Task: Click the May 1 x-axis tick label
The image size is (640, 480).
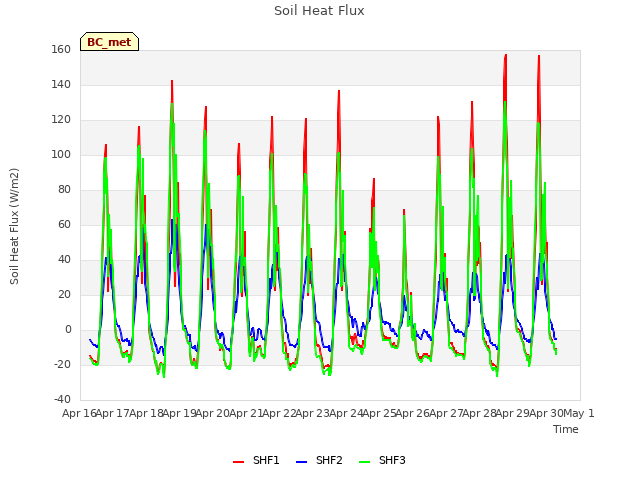Action: (578, 413)
